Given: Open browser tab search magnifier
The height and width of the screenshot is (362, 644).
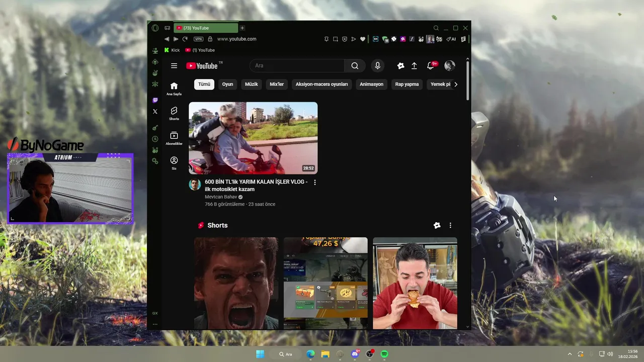Looking at the screenshot, I should point(436,28).
